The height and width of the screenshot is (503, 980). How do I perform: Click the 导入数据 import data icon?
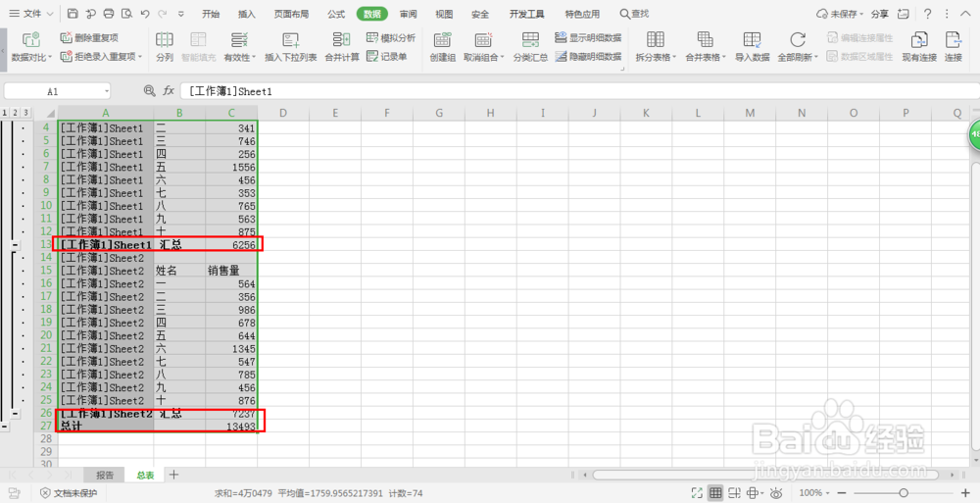pos(752,47)
